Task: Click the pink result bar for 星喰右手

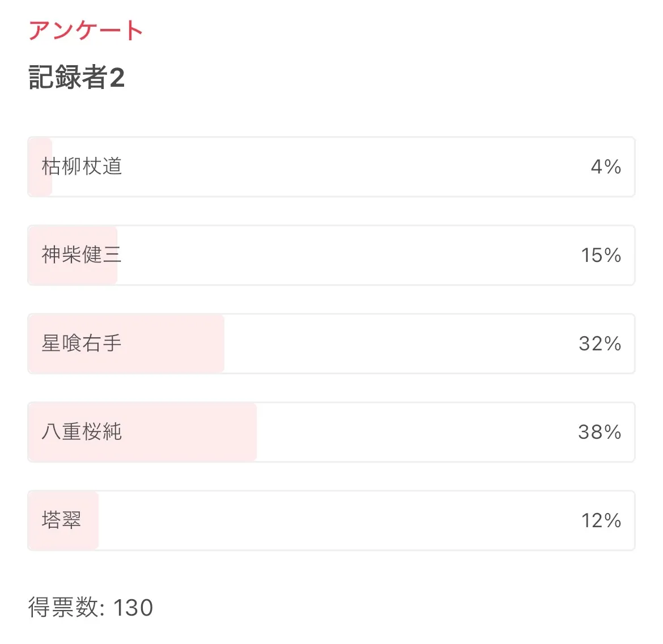Action: [x=170, y=344]
